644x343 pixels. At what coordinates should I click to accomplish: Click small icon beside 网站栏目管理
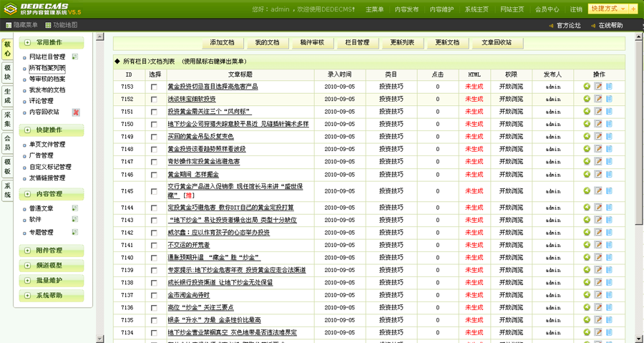pyautogui.click(x=75, y=57)
